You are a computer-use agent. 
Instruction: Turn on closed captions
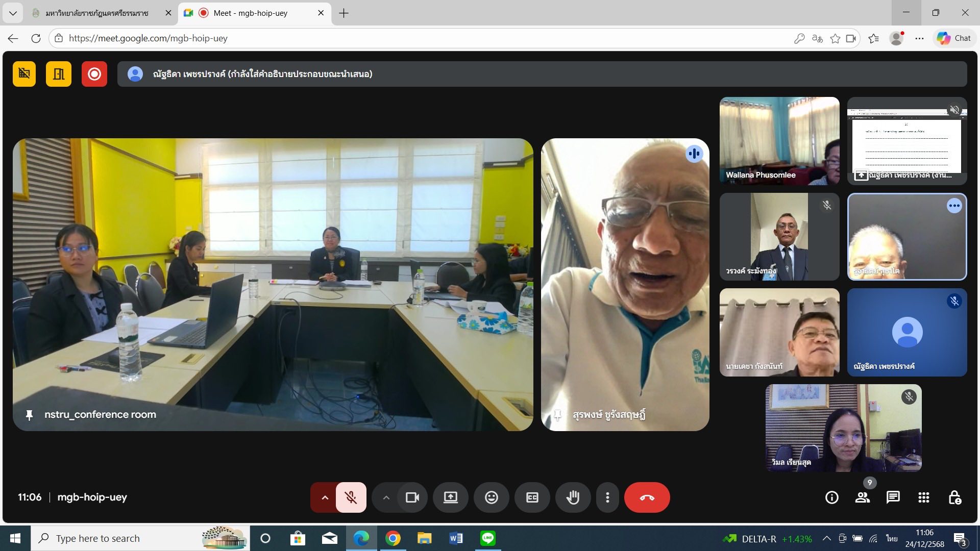point(532,497)
